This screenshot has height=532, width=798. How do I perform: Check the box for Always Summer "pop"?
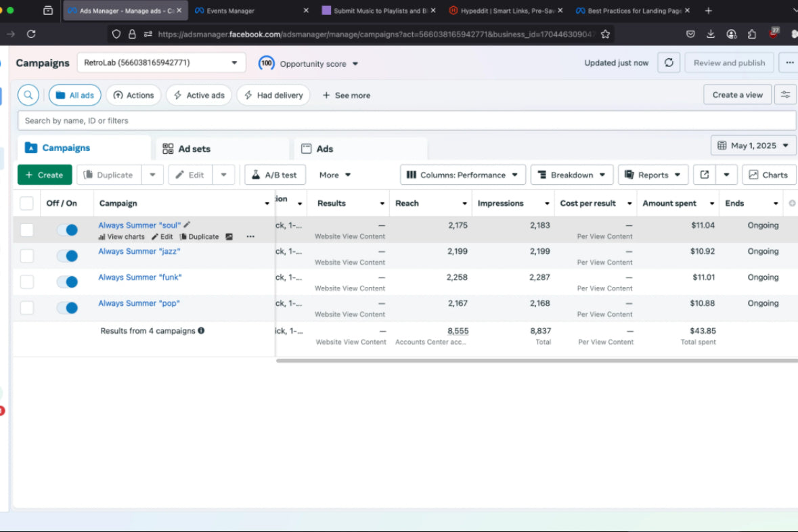pos(27,308)
